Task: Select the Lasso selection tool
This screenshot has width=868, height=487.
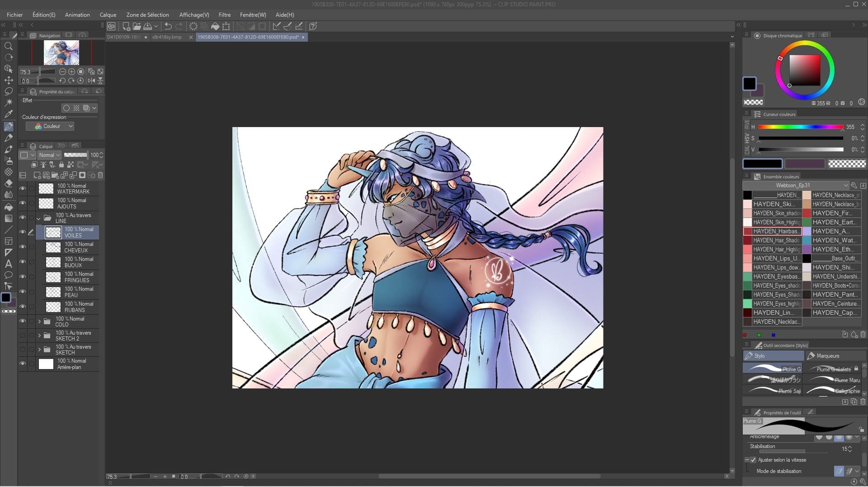Action: pos(8,92)
